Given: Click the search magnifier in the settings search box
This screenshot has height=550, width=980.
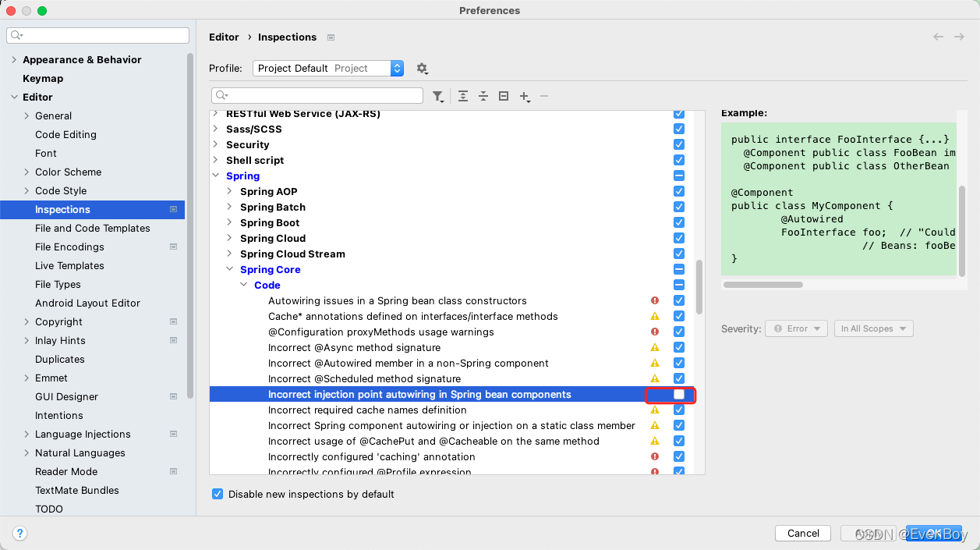Looking at the screenshot, I should click(x=16, y=36).
